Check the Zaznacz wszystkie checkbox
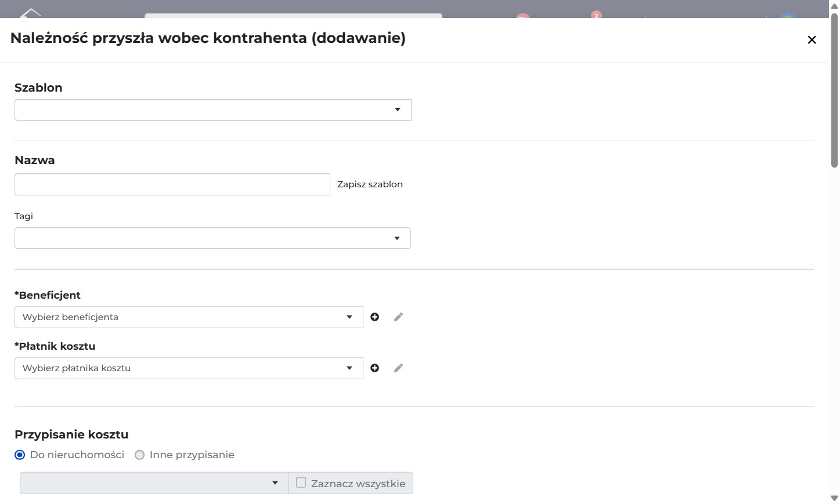840x504 pixels. (301, 483)
